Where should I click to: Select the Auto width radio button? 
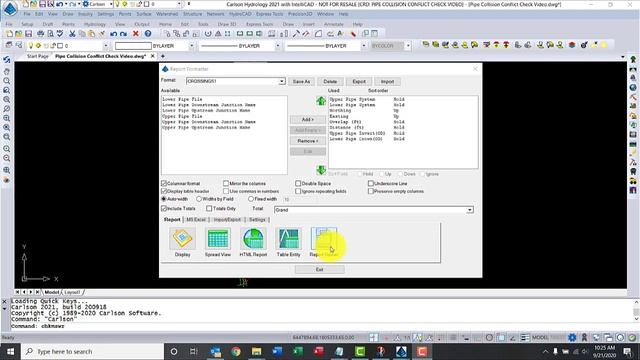[x=164, y=199]
